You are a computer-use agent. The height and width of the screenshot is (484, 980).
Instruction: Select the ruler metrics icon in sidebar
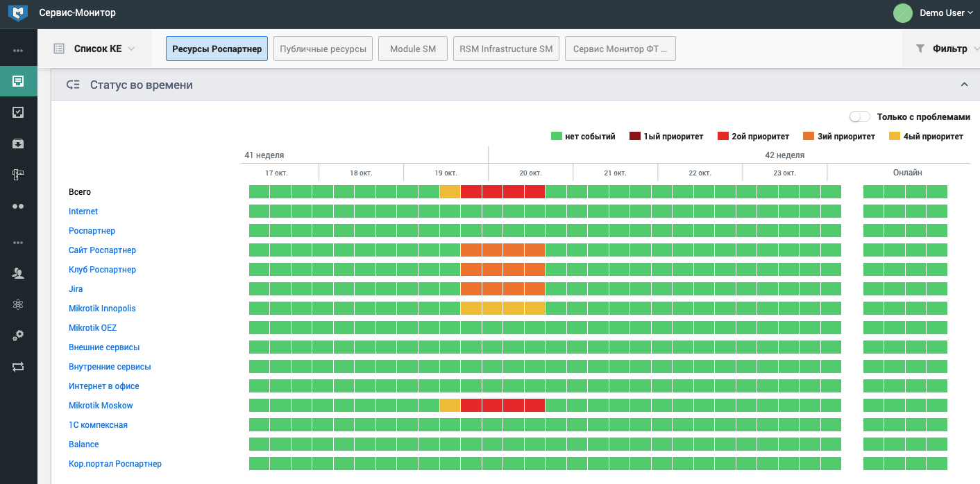[19, 174]
